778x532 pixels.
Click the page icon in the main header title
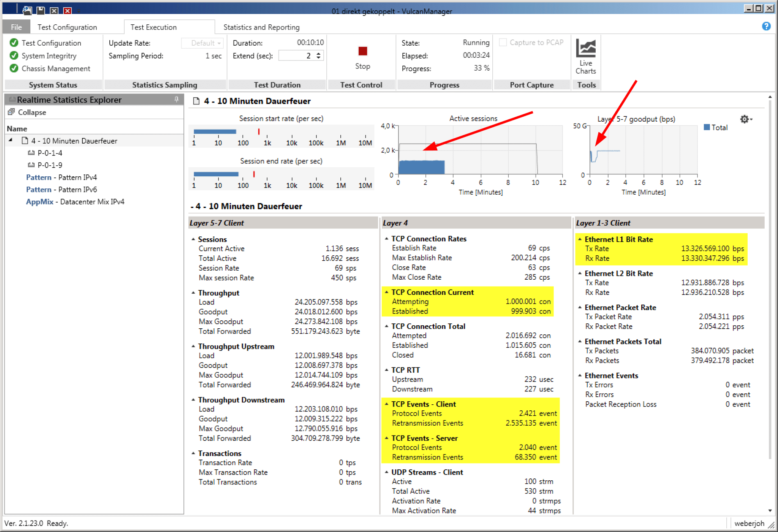(x=196, y=101)
